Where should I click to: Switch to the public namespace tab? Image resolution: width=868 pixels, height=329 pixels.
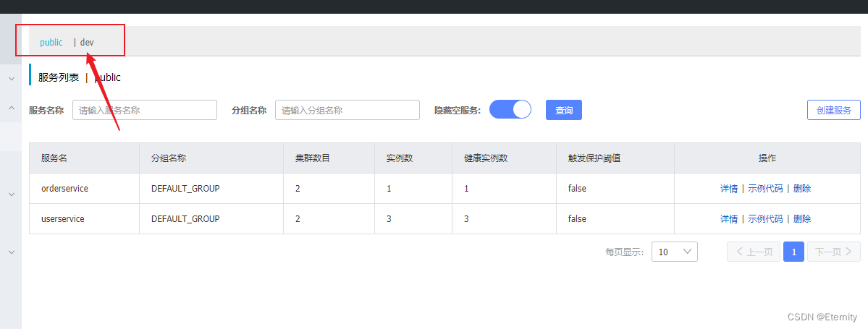pos(51,42)
